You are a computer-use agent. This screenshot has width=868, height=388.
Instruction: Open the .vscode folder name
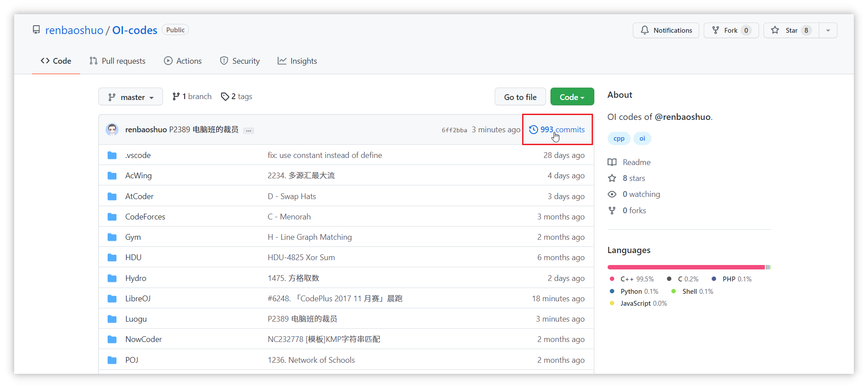click(x=138, y=155)
